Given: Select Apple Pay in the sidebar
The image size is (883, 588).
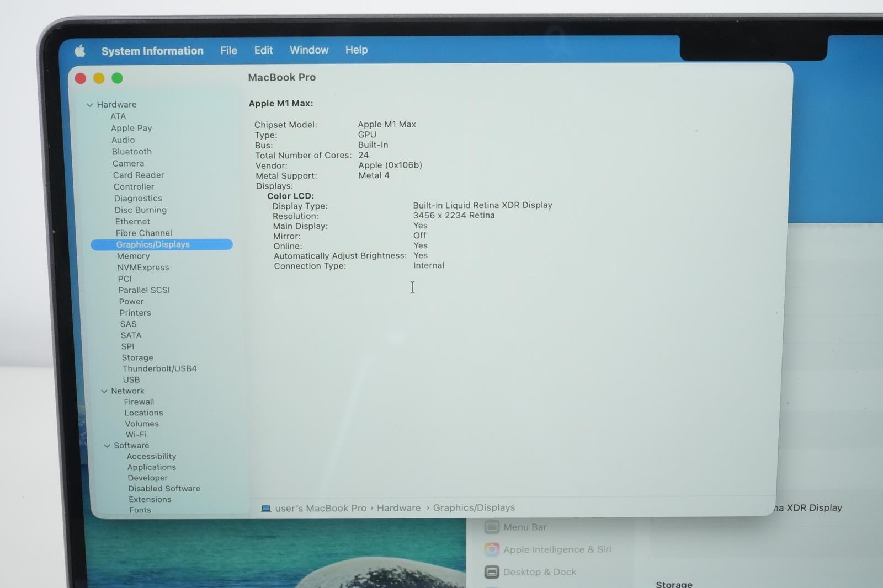Looking at the screenshot, I should pos(131,128).
